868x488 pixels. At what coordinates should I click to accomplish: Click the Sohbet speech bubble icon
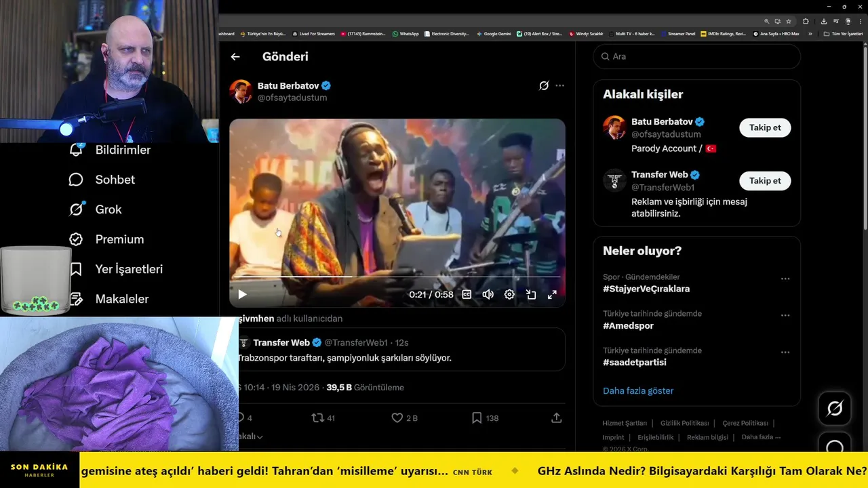76,180
